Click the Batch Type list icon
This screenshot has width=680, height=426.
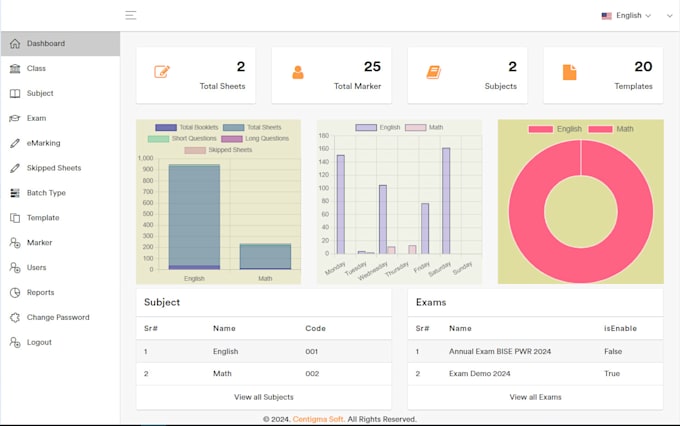coord(15,193)
